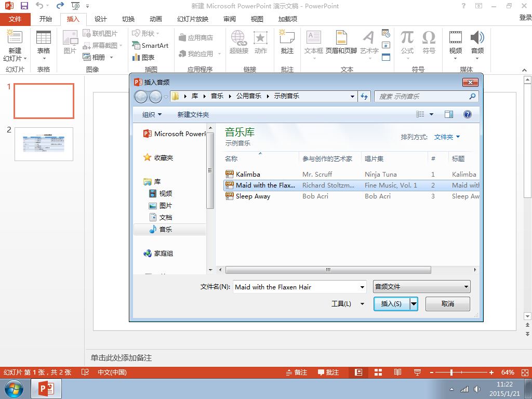Screen dimensions: 532x399
Task: Click Normal view icon in status bar
Action: 358,372
